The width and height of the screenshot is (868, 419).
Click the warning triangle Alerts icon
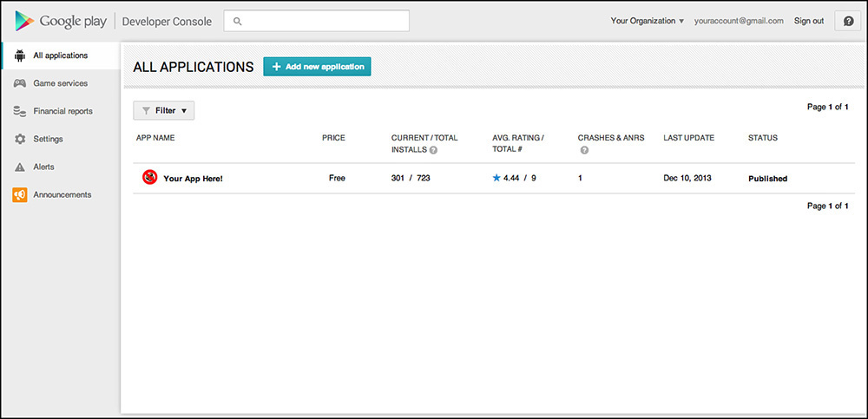(x=20, y=167)
